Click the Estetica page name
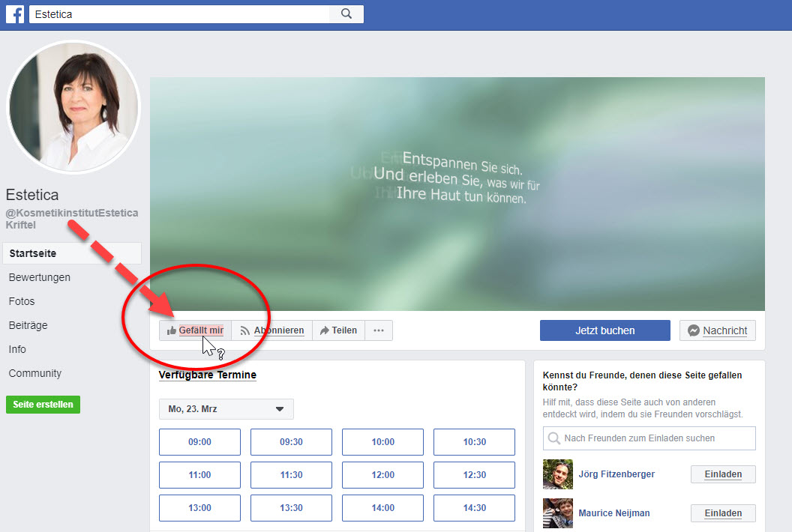The height and width of the screenshot is (532, 792). [32, 195]
